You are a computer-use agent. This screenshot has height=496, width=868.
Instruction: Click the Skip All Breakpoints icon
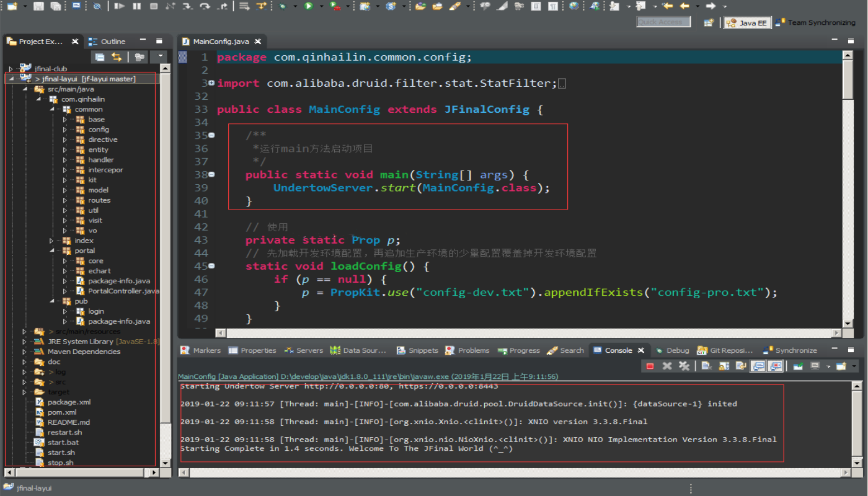[x=97, y=6]
